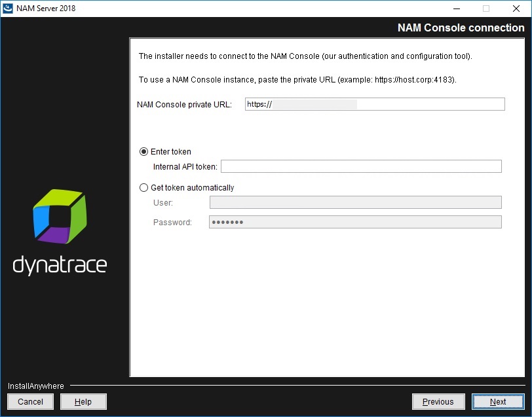The height and width of the screenshot is (417, 532).
Task: Click the User input field
Action: click(356, 202)
